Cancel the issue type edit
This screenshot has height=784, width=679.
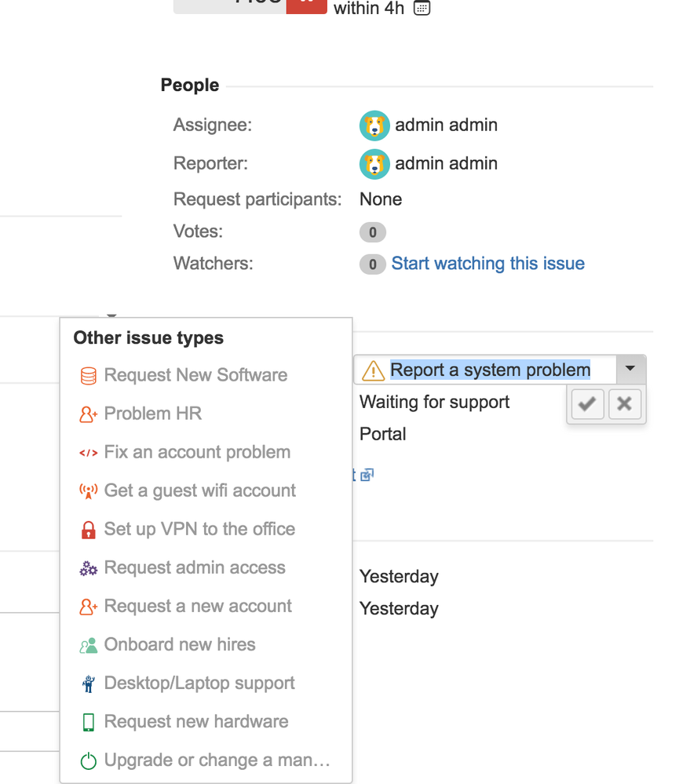[x=624, y=404]
